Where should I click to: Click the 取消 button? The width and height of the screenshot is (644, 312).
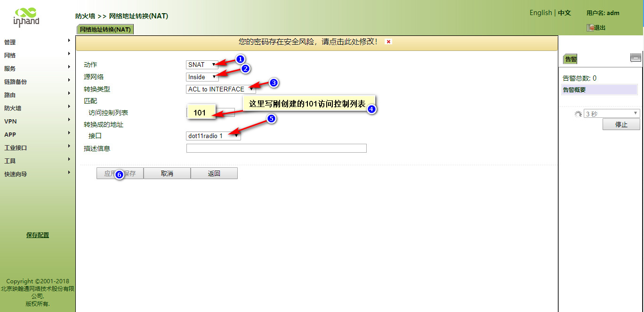(167, 173)
